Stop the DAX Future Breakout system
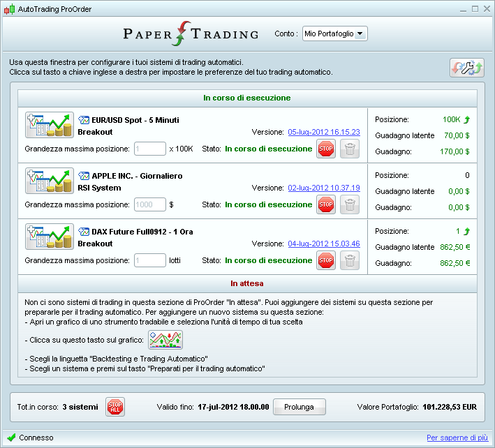The height and width of the screenshot is (448, 495). 326,260
